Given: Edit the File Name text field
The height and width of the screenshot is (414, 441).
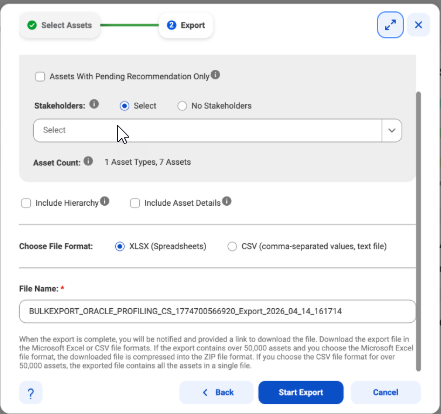Looking at the screenshot, I should pyautogui.click(x=217, y=311).
